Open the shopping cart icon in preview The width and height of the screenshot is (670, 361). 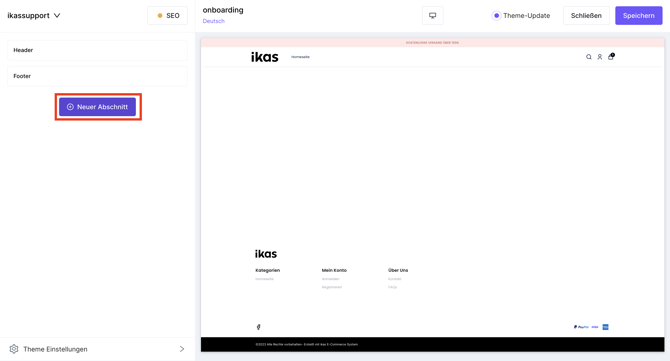click(611, 56)
